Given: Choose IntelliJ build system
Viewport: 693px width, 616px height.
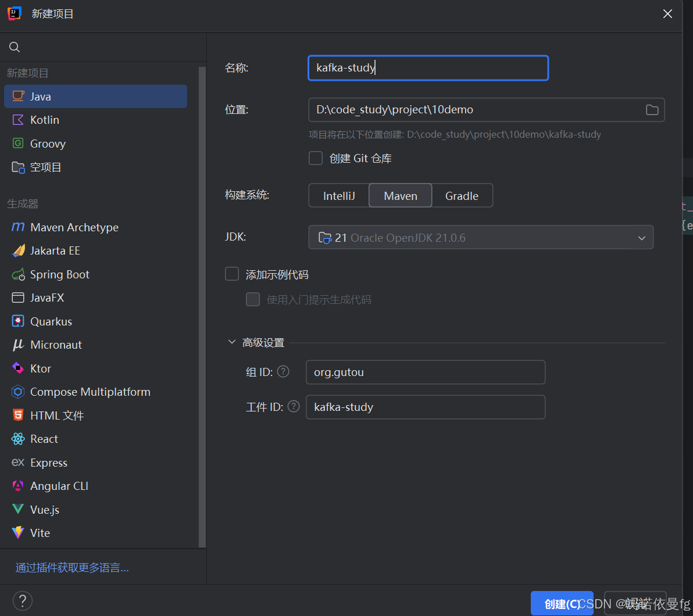Looking at the screenshot, I should pos(339,196).
